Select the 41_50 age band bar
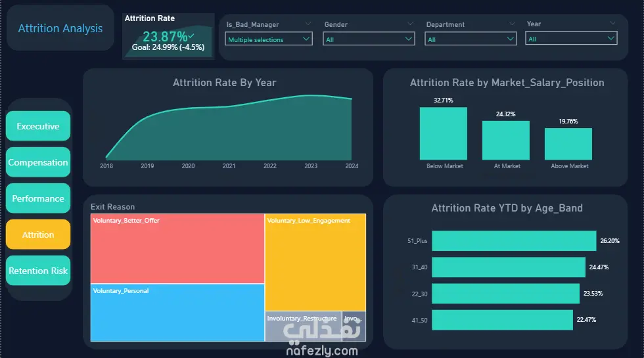This screenshot has width=644, height=358. tap(502, 320)
